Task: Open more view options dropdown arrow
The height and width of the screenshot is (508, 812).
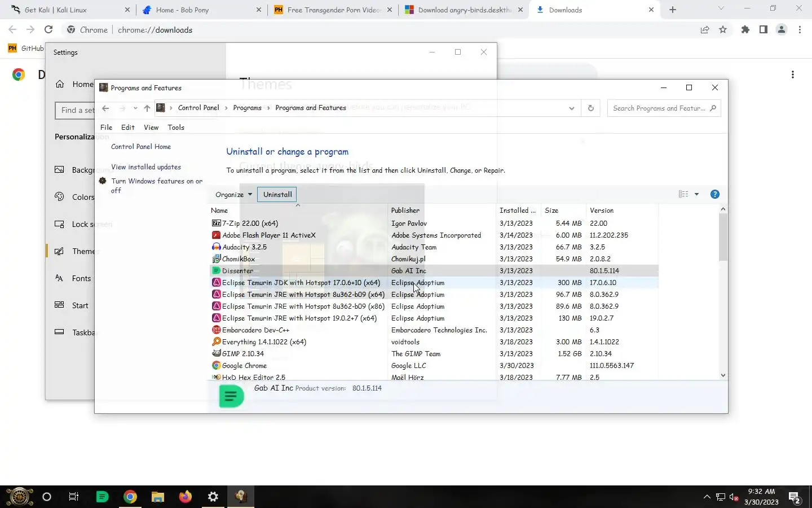Action: (696, 194)
